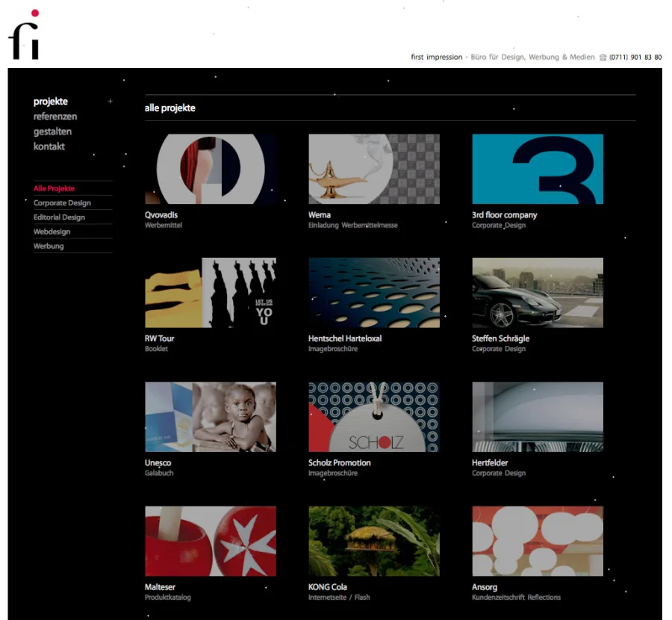Screen dimensions: 672x620
Task: View the 3rd floor company thumbnail
Action: point(537,169)
